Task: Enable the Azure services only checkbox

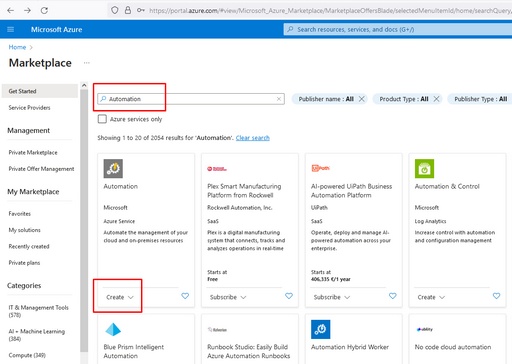Action: point(102,119)
